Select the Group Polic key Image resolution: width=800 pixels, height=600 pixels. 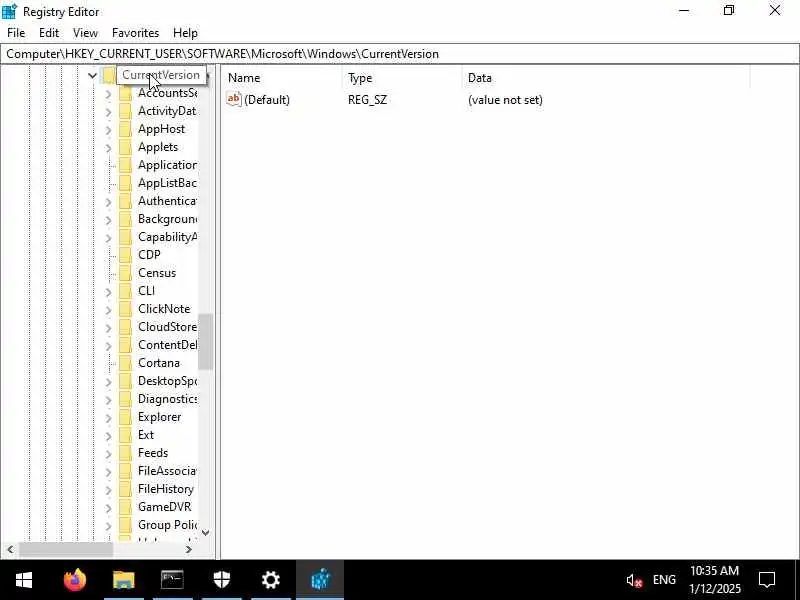click(x=167, y=524)
